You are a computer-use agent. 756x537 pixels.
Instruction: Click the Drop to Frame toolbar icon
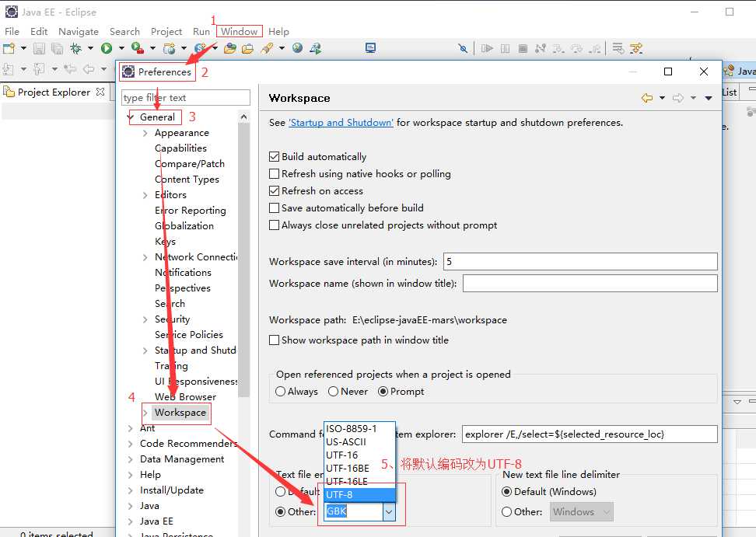pos(618,48)
